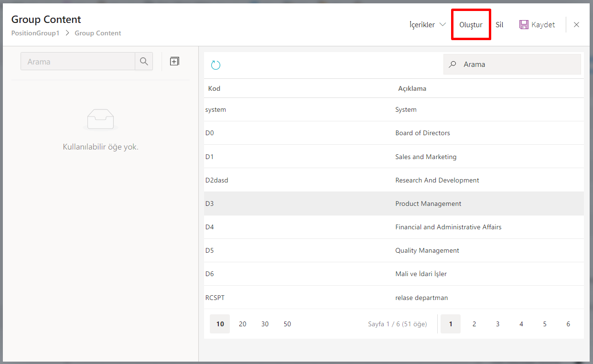This screenshot has width=593, height=364.
Task: Click the Sil button
Action: [x=499, y=25]
